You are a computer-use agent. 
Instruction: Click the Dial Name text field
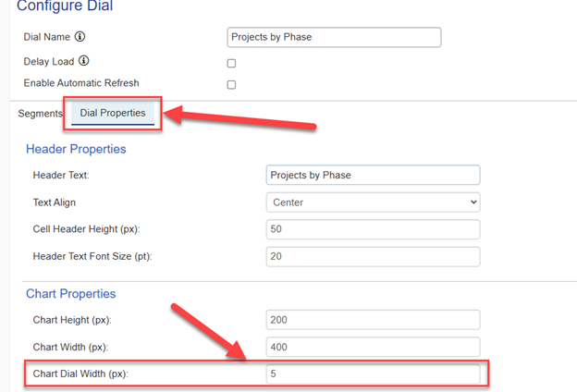tap(333, 38)
